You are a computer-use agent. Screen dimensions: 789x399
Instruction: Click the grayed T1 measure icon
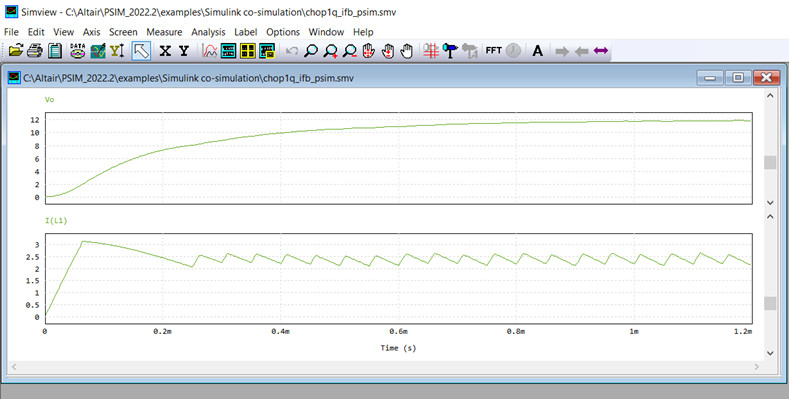point(469,51)
